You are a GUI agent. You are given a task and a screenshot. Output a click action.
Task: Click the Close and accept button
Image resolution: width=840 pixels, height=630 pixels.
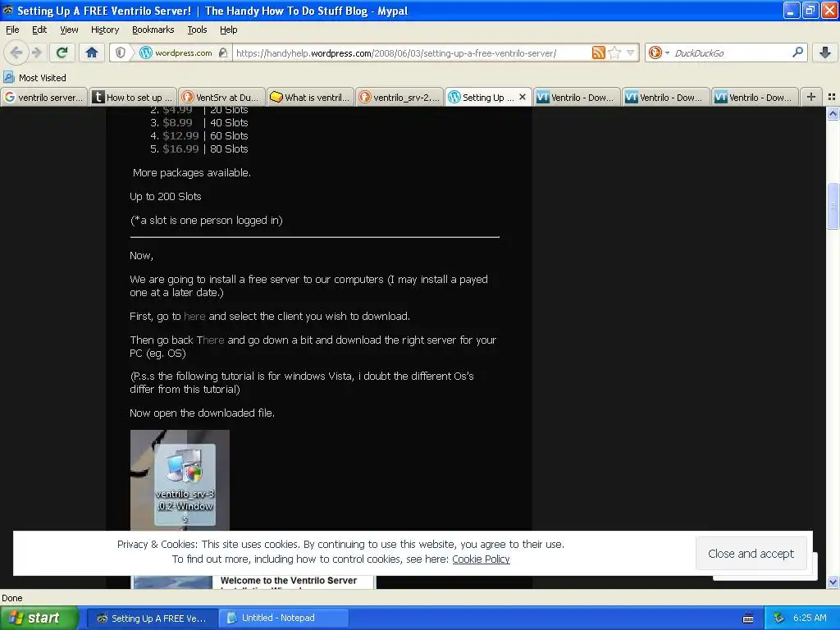tap(751, 554)
